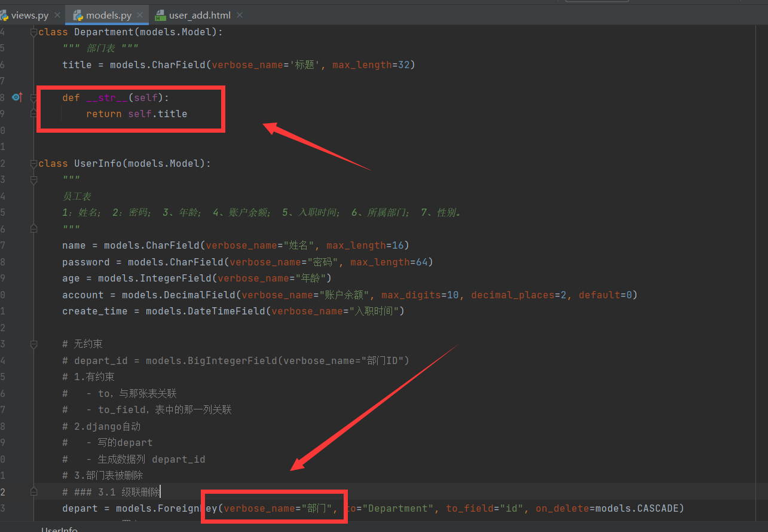Close the views.py tab
This screenshot has height=532, width=768.
[x=57, y=16]
